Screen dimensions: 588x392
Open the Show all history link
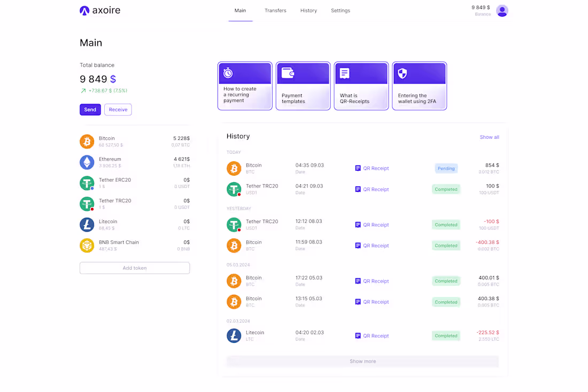tap(489, 137)
